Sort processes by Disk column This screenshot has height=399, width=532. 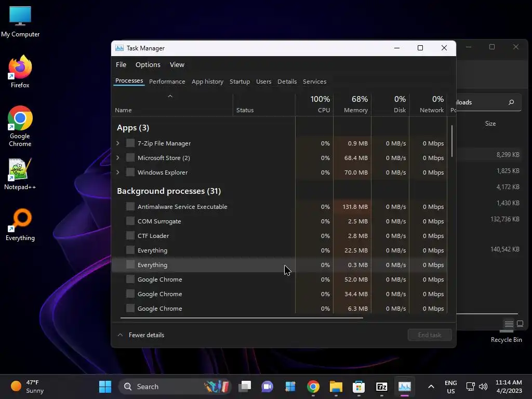[391, 104]
